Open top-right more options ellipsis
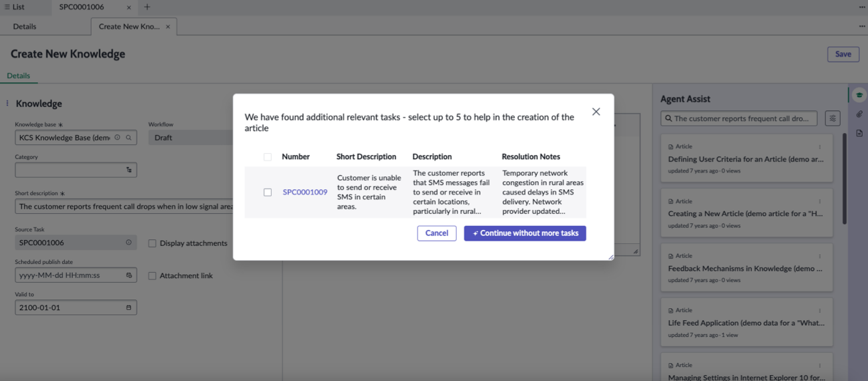Image resolution: width=868 pixels, height=381 pixels. 862,7
